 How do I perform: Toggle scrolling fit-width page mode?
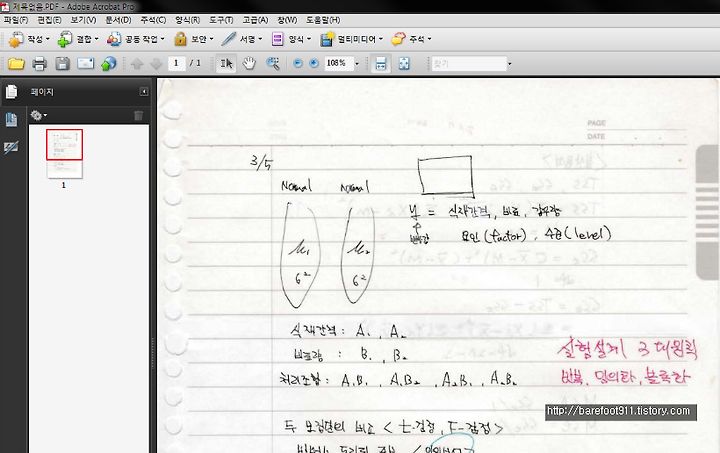click(381, 64)
